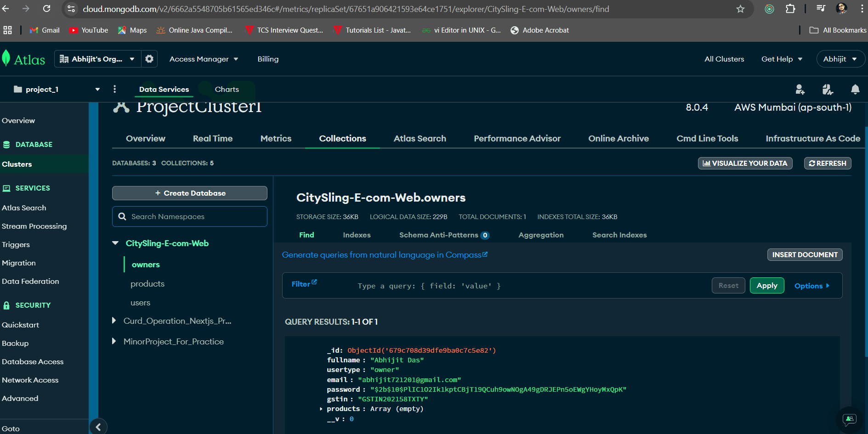Open the project activity feed icon
This screenshot has height=434, width=868.
coord(828,89)
